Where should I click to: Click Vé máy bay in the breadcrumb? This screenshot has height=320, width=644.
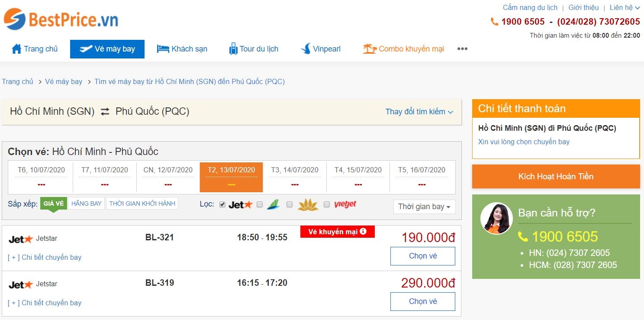(64, 81)
